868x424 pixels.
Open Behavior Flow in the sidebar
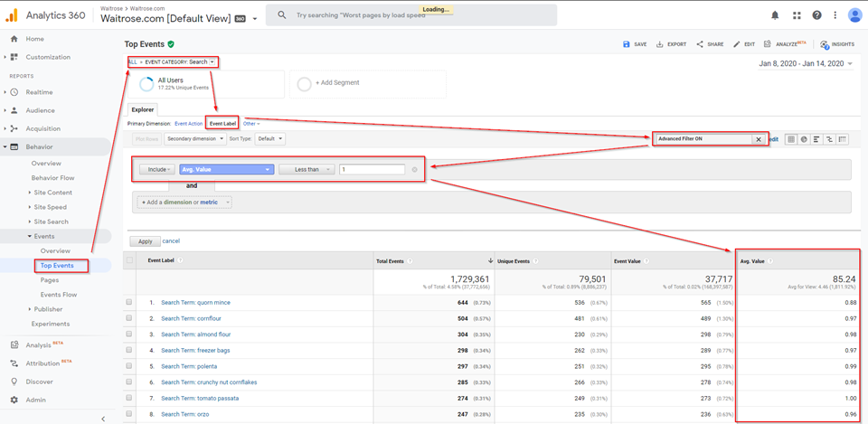coord(52,178)
